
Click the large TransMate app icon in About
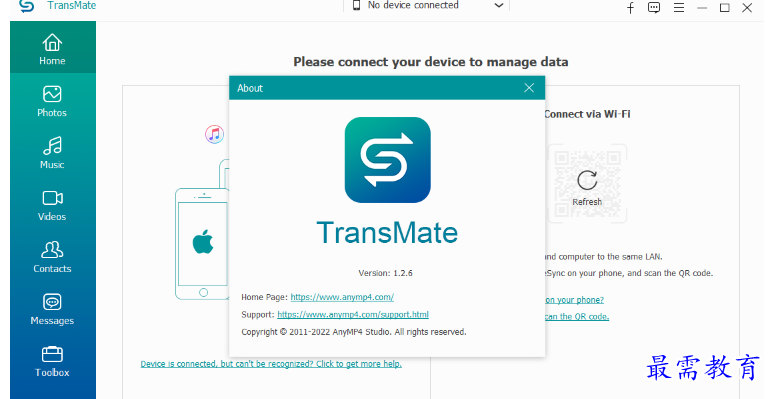387,160
